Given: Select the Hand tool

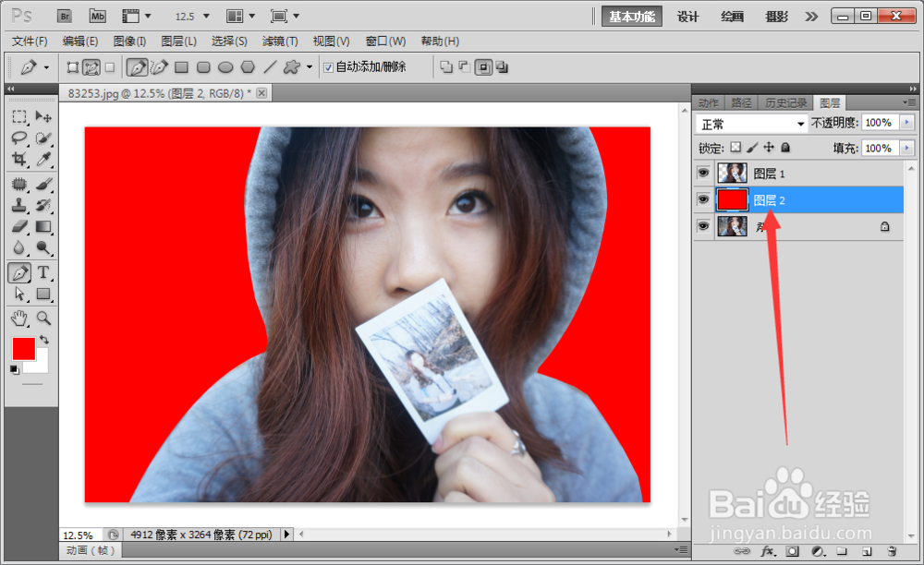Looking at the screenshot, I should click(x=19, y=319).
